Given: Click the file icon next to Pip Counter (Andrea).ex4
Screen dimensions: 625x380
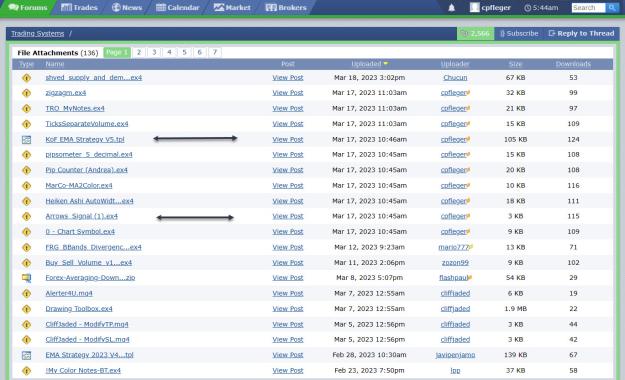Looking at the screenshot, I should click(x=26, y=170).
